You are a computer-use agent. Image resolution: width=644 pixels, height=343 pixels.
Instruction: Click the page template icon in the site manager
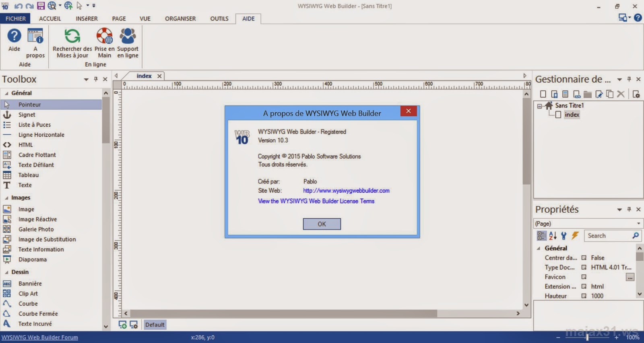565,94
